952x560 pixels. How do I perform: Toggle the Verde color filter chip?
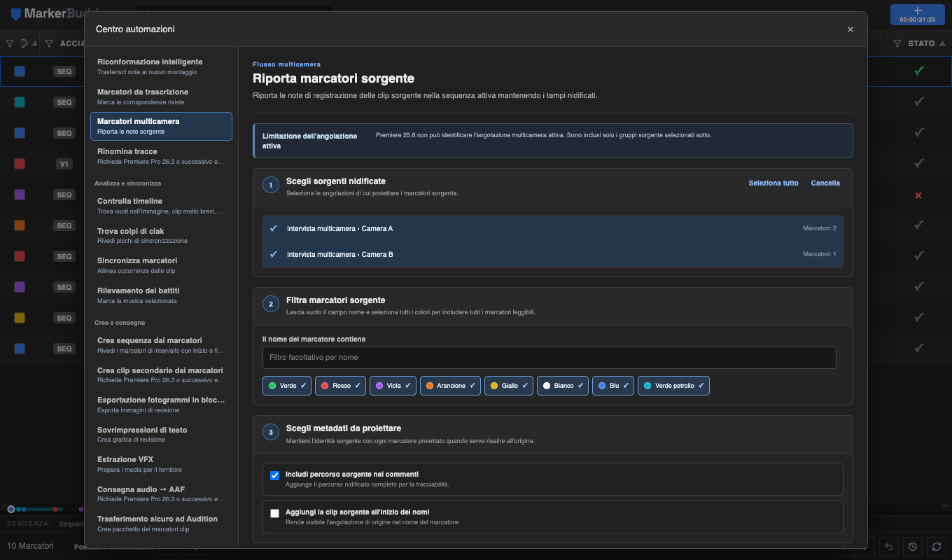[288, 386]
